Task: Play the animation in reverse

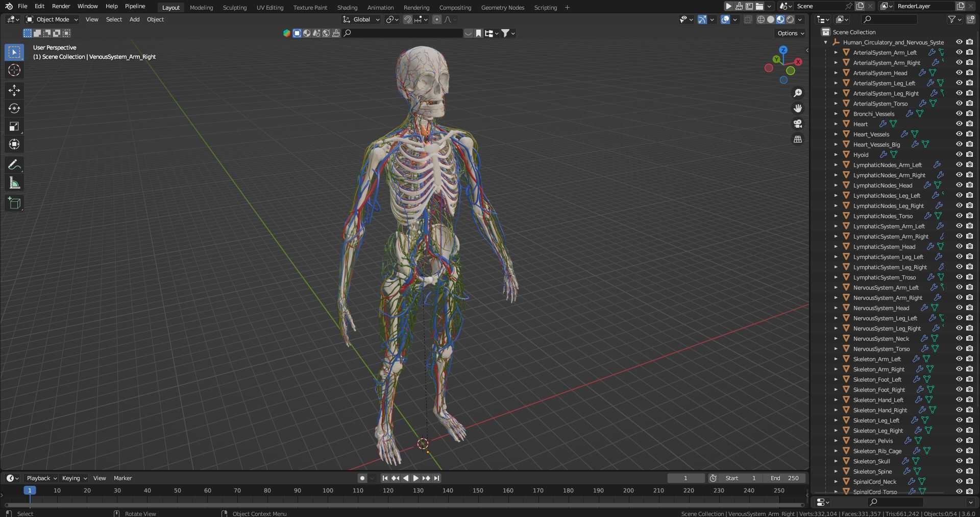Action: coord(406,478)
